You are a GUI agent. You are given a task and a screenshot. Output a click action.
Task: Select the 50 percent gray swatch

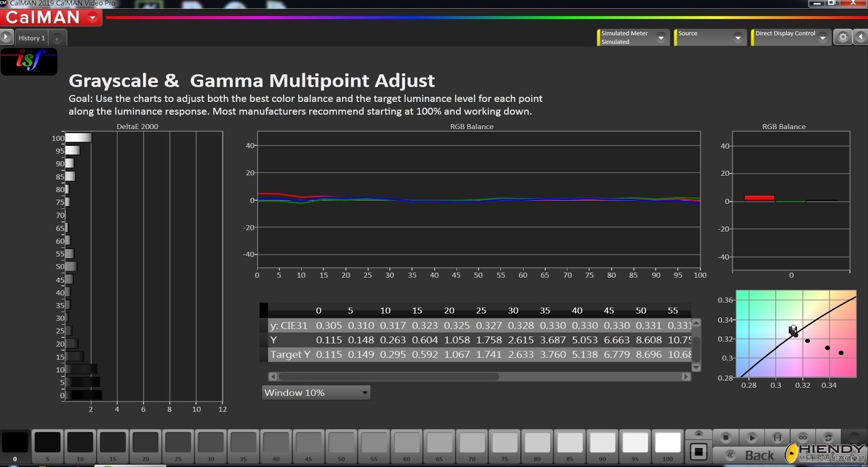[x=341, y=443]
